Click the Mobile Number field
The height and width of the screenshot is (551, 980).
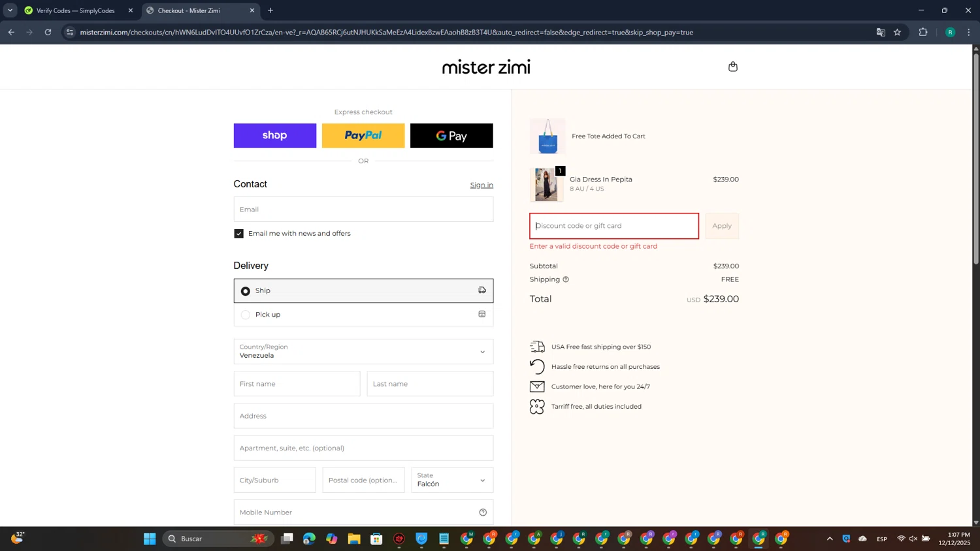click(x=363, y=512)
